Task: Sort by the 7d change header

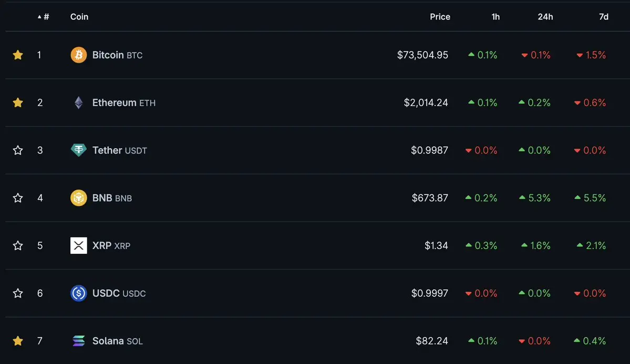Action: click(x=604, y=16)
